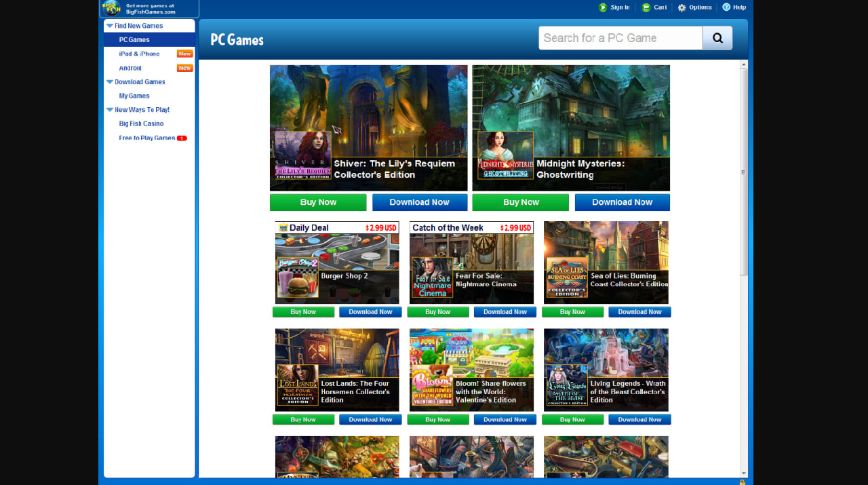Click the scrollbar down arrow
Screen dimensions: 868x485
click(x=744, y=473)
